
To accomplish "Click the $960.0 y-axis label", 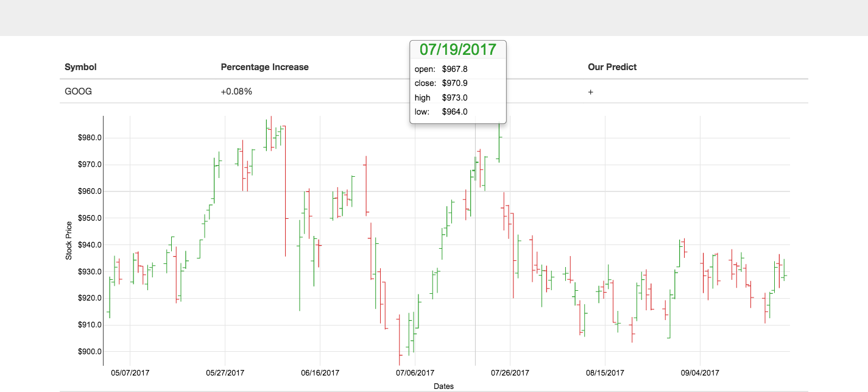I will point(90,191).
